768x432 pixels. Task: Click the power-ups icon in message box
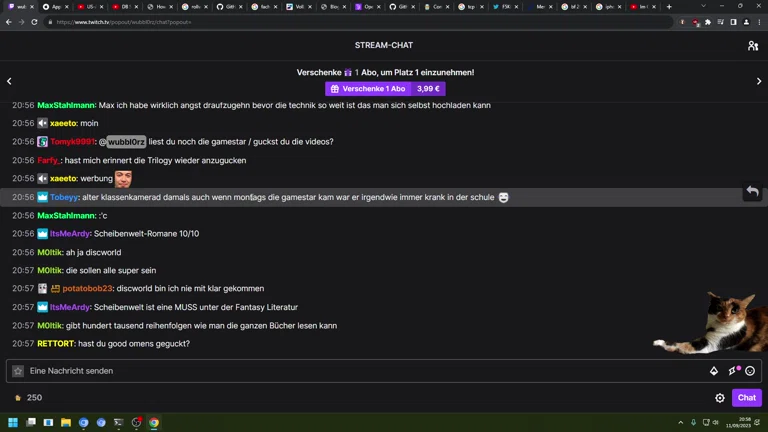point(733,371)
